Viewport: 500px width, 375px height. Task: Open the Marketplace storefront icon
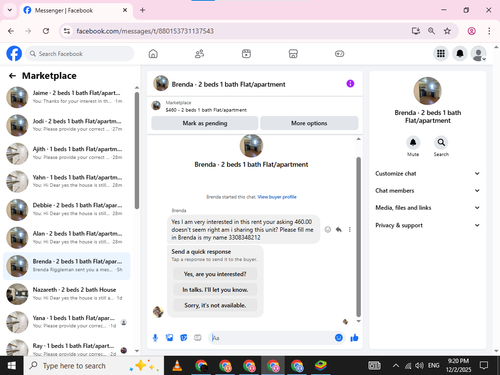[293, 54]
